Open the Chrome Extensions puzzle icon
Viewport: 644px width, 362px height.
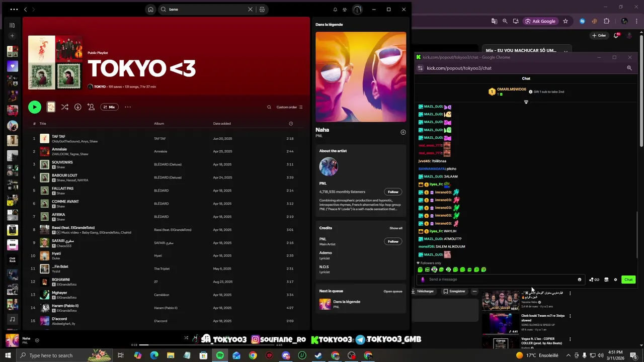click(x=606, y=21)
